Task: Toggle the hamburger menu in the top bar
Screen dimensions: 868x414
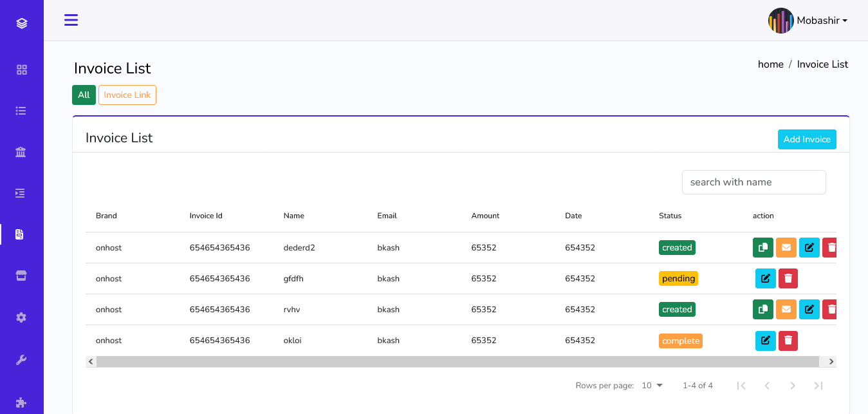Action: pyautogui.click(x=71, y=20)
